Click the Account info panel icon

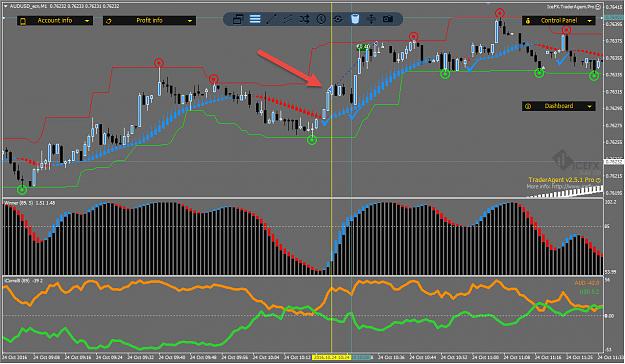23,21
